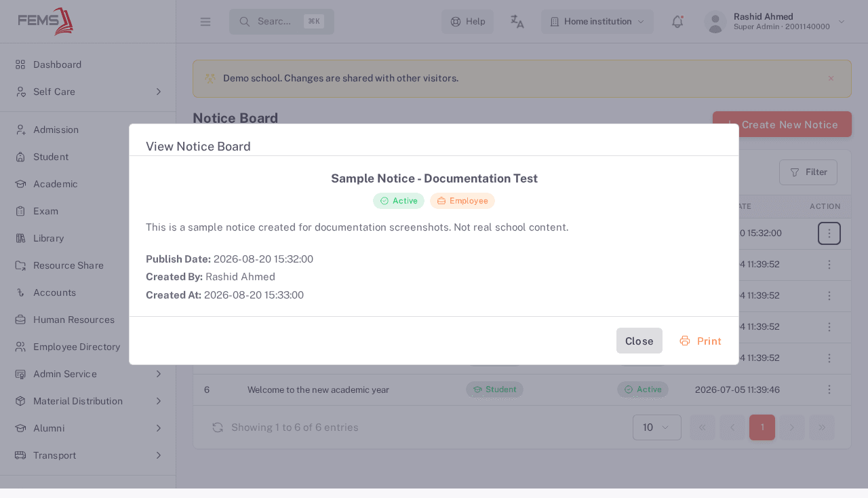Expand the Alumni chevron
868x498 pixels.
(x=159, y=428)
